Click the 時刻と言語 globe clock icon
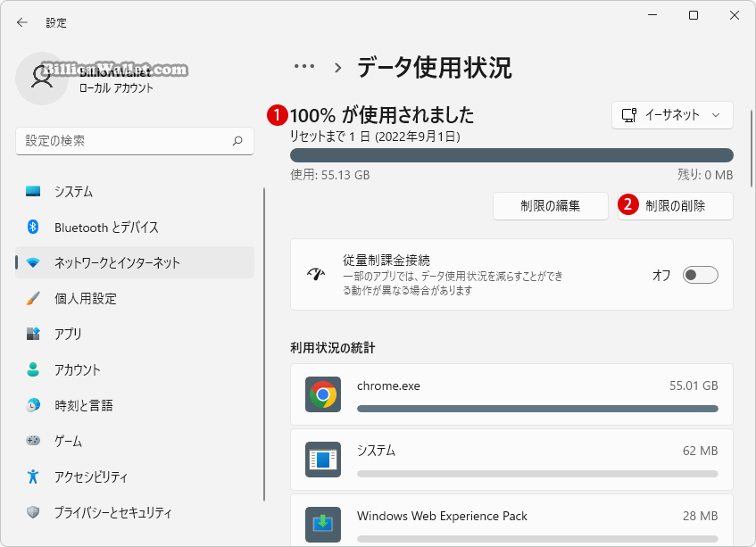The height and width of the screenshot is (547, 756). pos(33,405)
